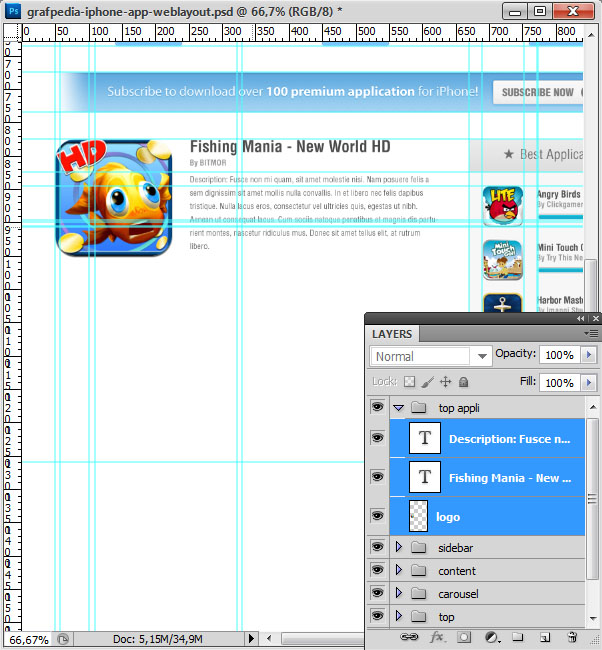Click the Fishing Mania - New World HD title

click(x=290, y=147)
